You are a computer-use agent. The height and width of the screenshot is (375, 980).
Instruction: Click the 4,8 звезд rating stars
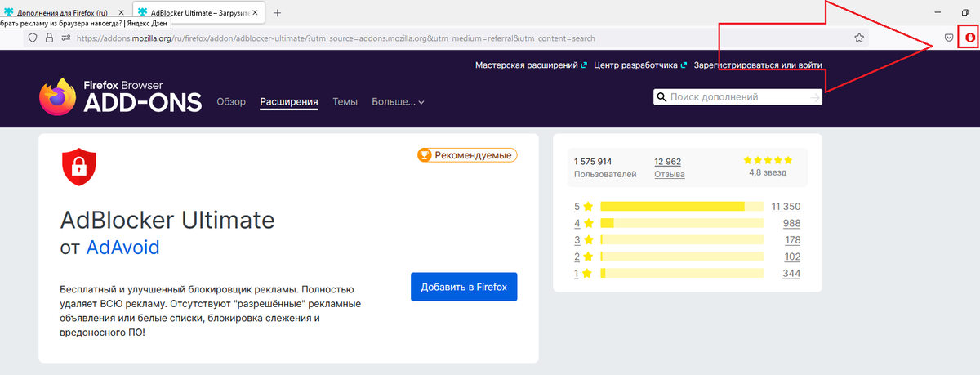pyautogui.click(x=768, y=161)
